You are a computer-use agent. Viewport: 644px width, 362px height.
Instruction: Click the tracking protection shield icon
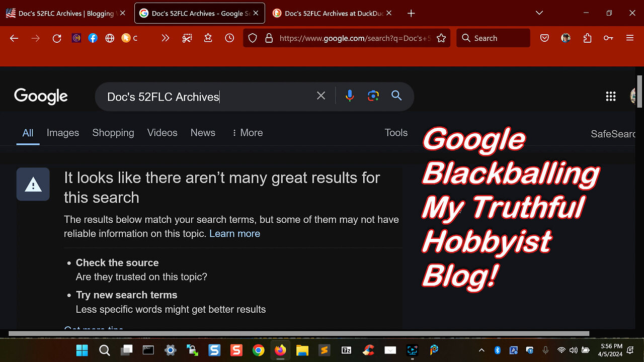253,38
